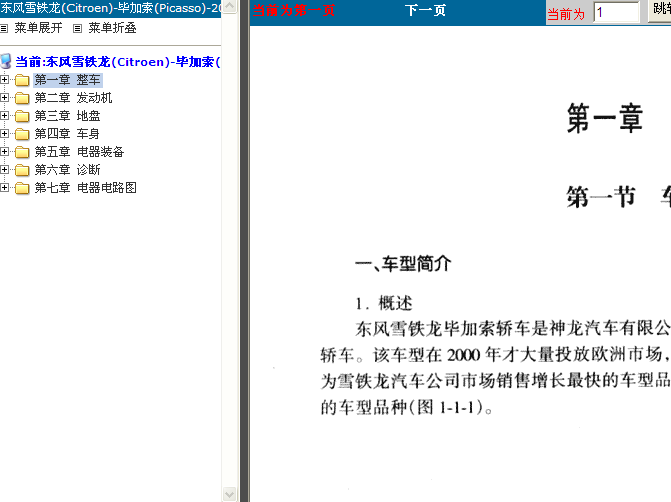Expand the 第一章 整车 tree node
This screenshot has height=502, width=671.
[4, 80]
